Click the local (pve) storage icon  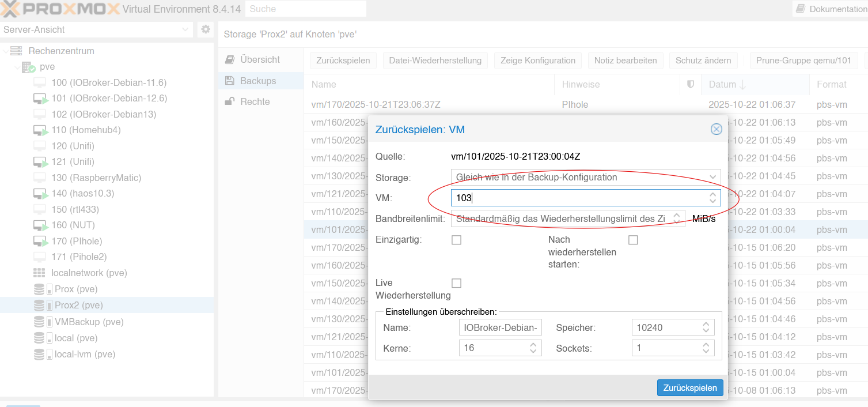pyautogui.click(x=39, y=338)
